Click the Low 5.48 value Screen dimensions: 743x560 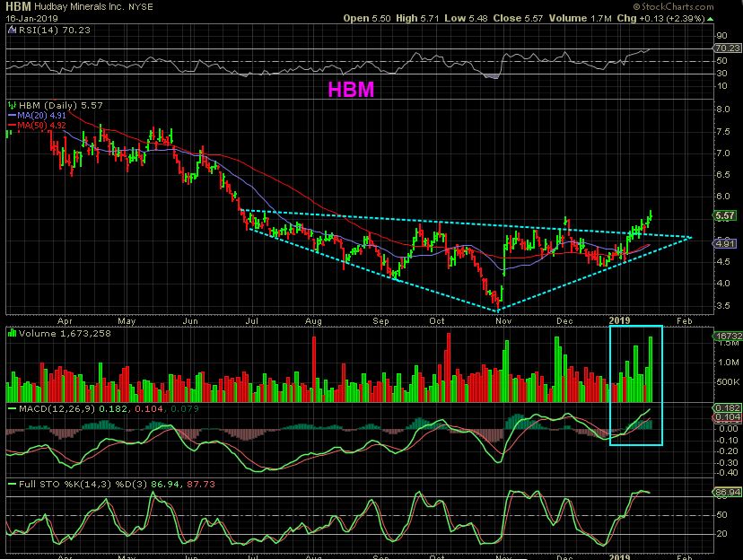(467, 19)
